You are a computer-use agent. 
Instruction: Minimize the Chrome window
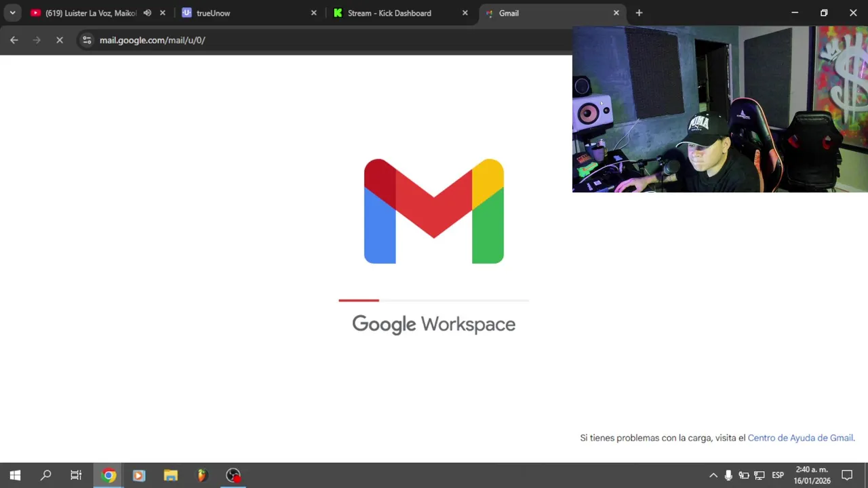tap(795, 13)
